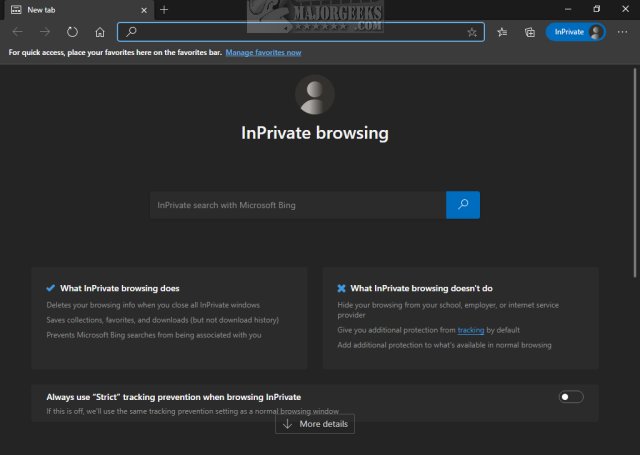Close the browser window
The height and width of the screenshot is (455, 640).
(625, 9)
